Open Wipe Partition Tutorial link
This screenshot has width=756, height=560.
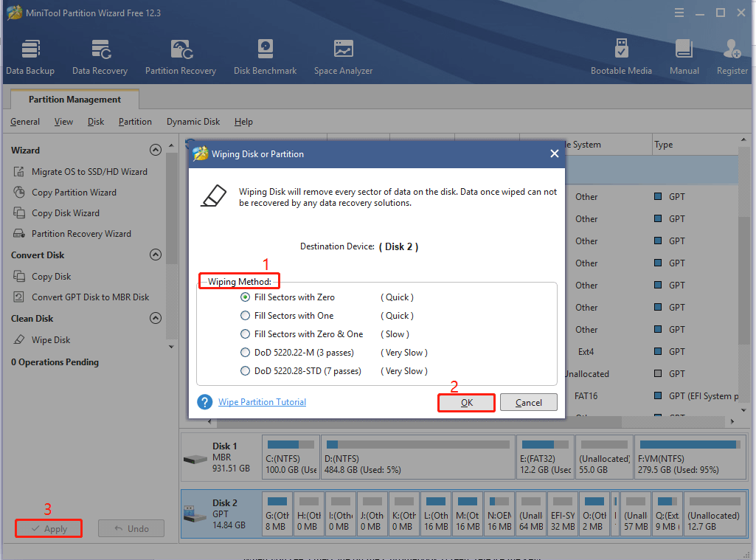263,402
